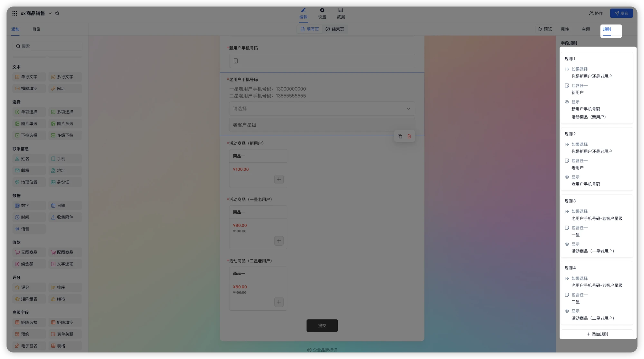Screen dimensions: 644x359
Task: Expand the form title dropdown arrow
Action: [50, 13]
